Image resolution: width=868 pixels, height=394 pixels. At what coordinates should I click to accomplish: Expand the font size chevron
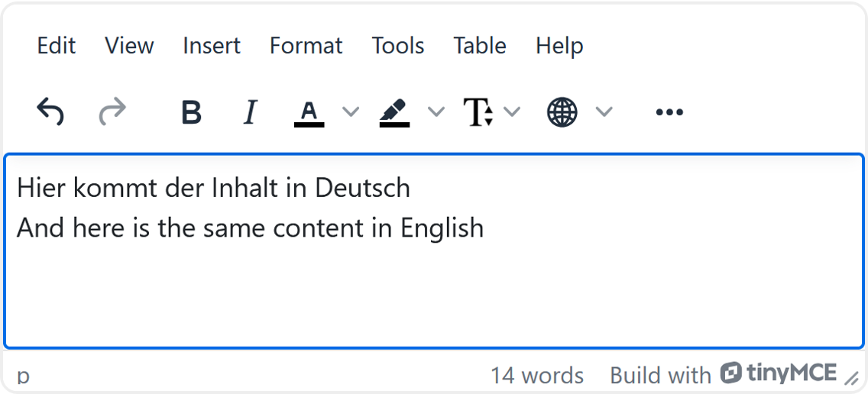[x=512, y=111]
